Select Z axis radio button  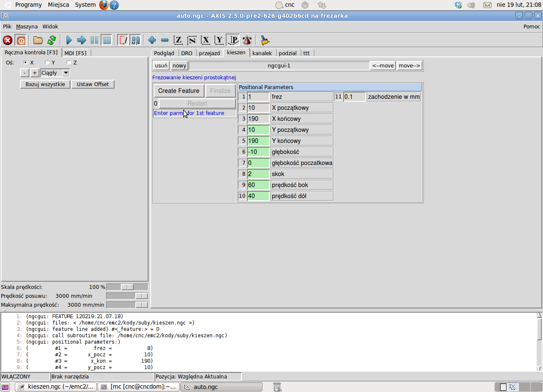(x=69, y=62)
